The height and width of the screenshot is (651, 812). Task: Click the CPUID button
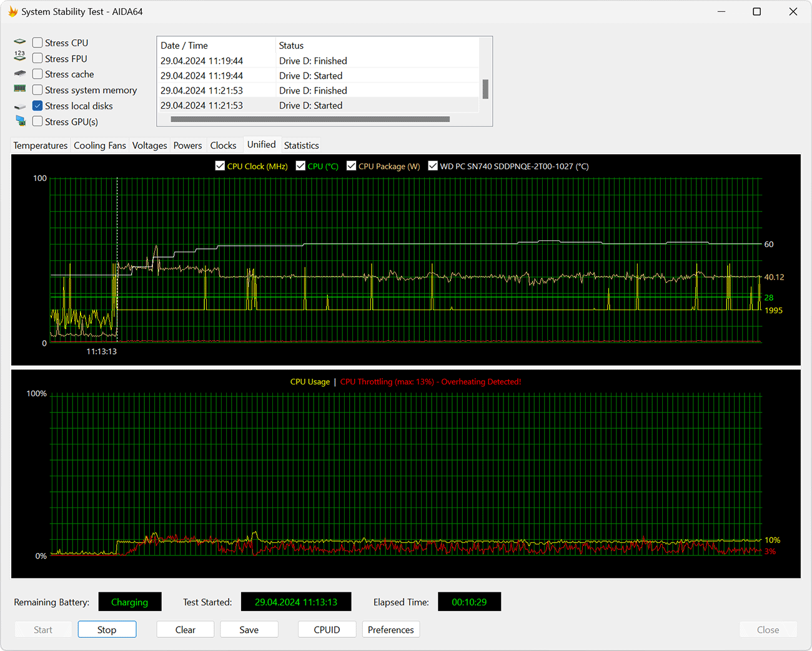pyautogui.click(x=327, y=630)
